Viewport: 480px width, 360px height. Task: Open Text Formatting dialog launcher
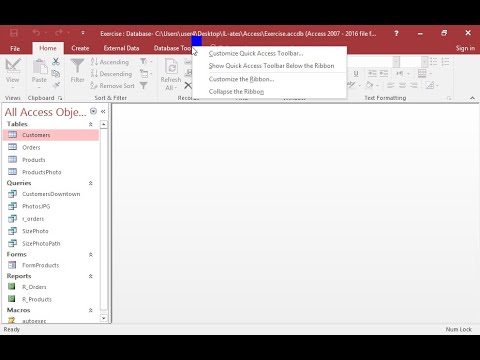click(449, 98)
